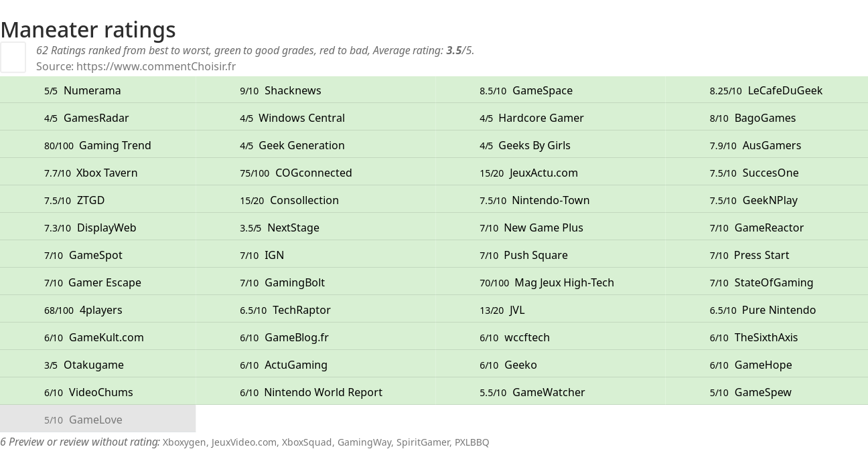Open the GameSpot 7/10 review
Image resolution: width=868 pixels, height=449 pixels.
coord(98,255)
